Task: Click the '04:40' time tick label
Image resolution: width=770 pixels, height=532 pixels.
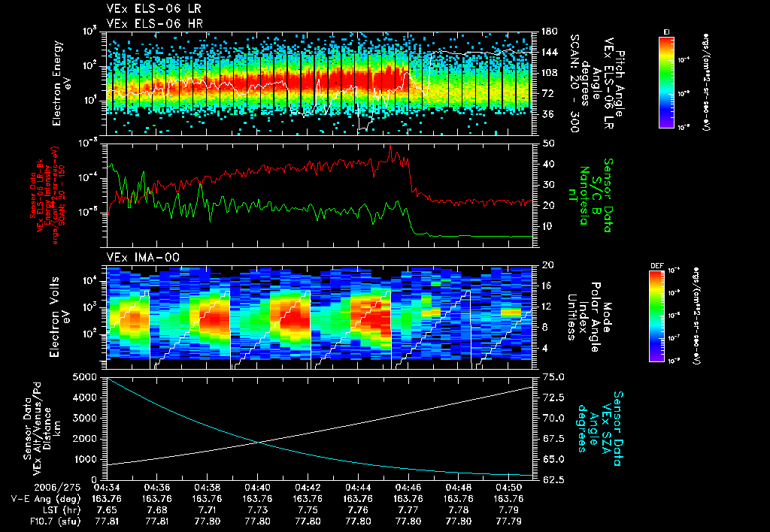Action: (x=257, y=488)
